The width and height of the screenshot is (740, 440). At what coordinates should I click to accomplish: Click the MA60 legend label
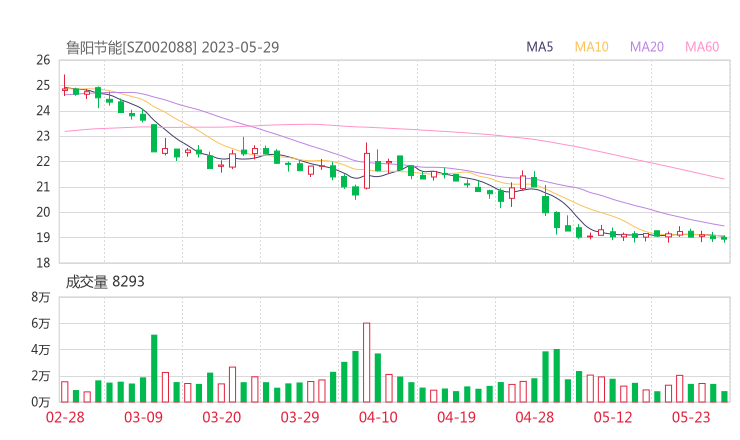(702, 47)
